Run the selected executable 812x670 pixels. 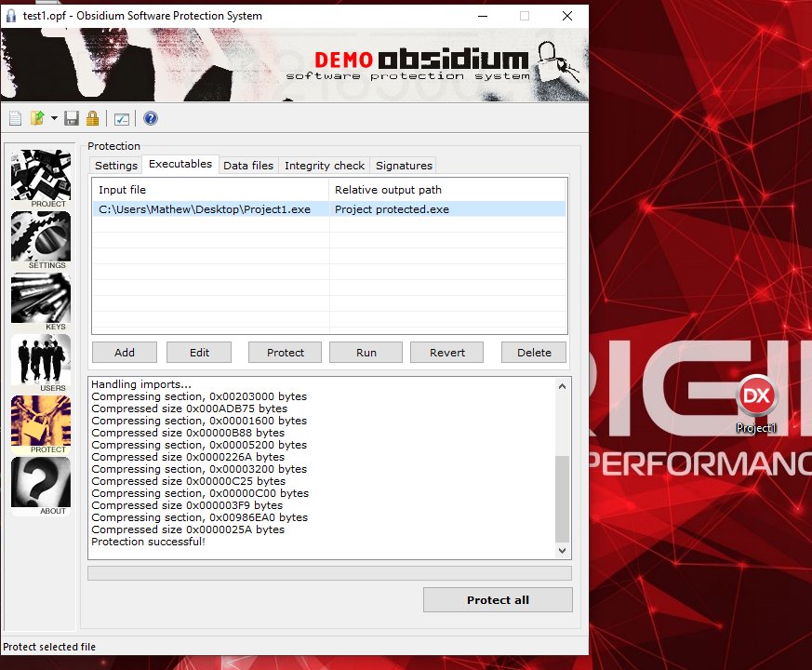[366, 353]
